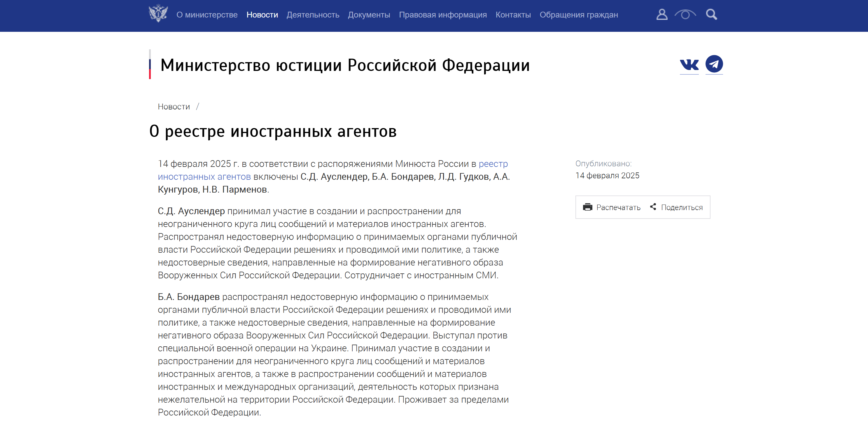Open the Деятельность menu
This screenshot has height=426, width=868.
(313, 15)
